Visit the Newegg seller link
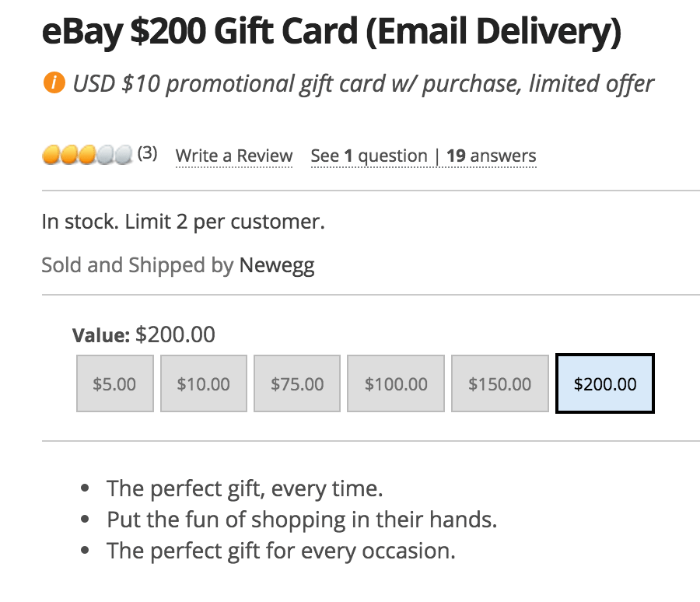The width and height of the screenshot is (700, 602). (277, 265)
